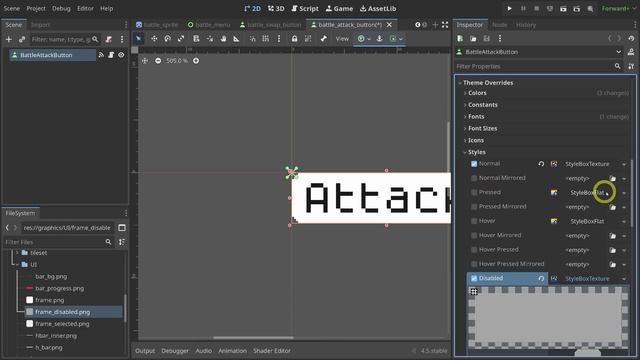Check the Normal Mirrored style override

[x=474, y=178]
